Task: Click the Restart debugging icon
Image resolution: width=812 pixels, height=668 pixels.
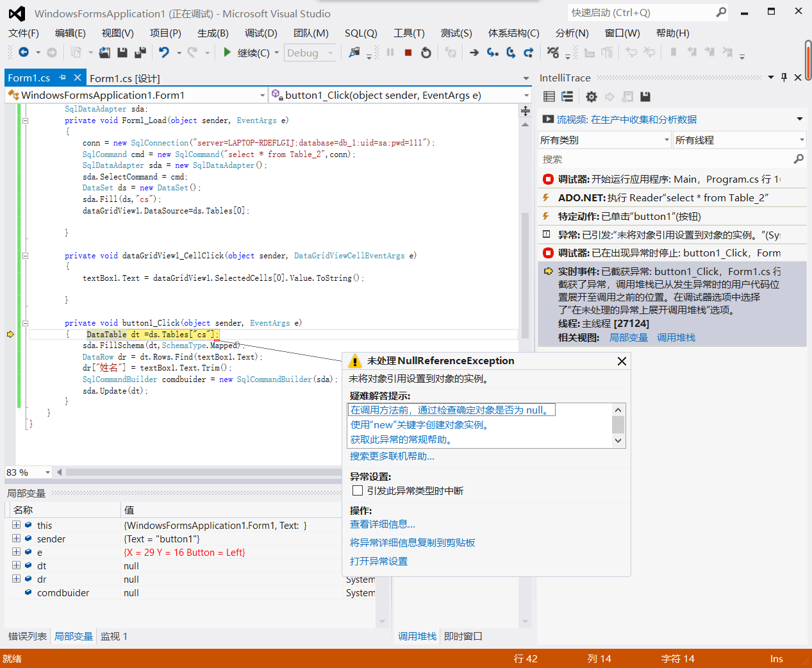Action: click(426, 53)
